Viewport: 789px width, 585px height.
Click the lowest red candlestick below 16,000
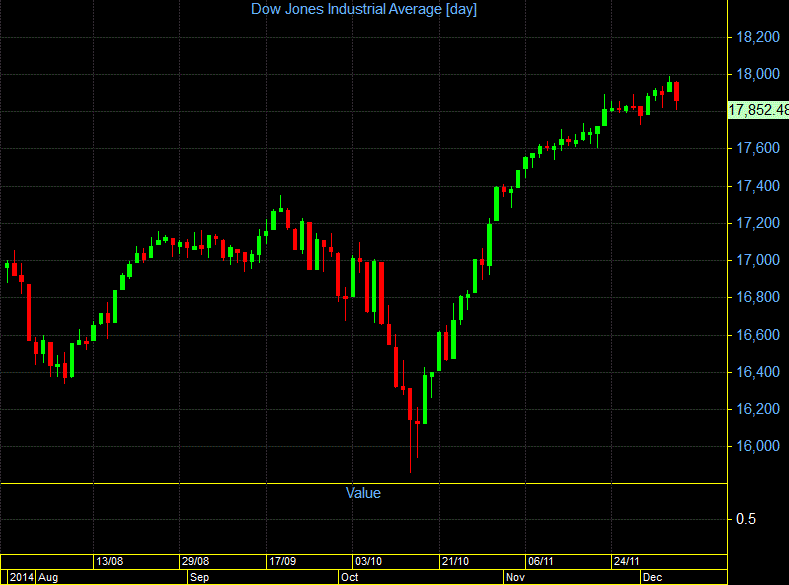[x=410, y=430]
